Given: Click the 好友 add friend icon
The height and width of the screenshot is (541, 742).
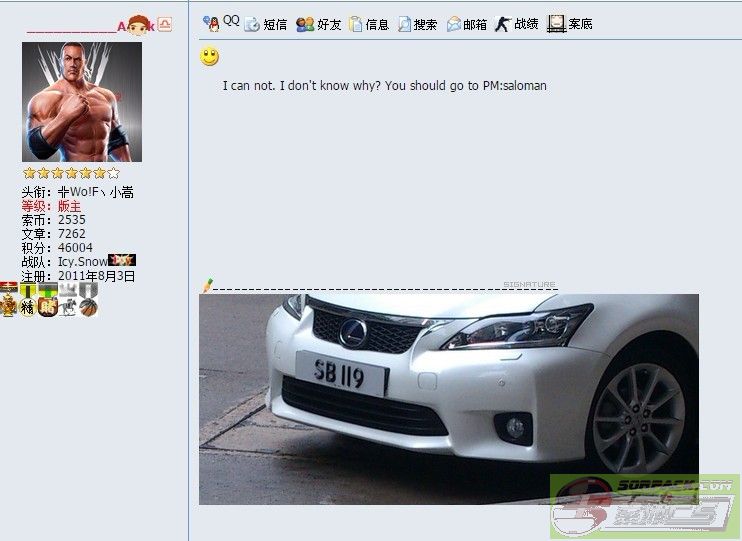Looking at the screenshot, I should coord(305,24).
